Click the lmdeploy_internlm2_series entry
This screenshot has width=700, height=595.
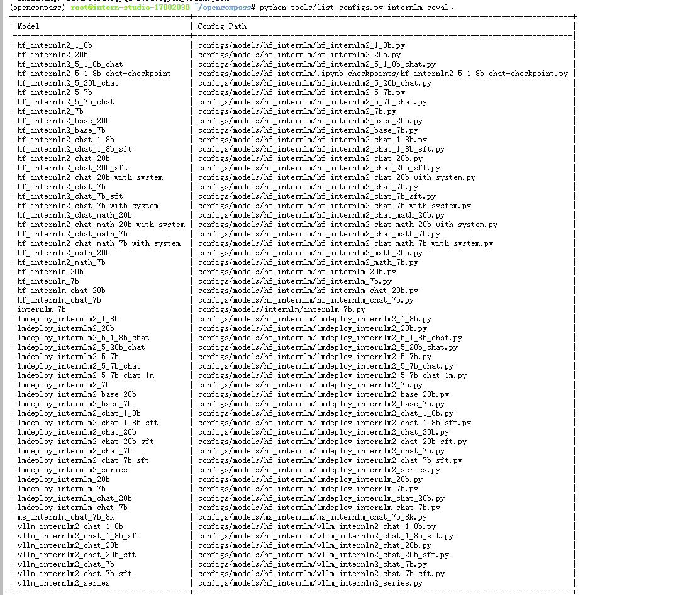[72, 470]
